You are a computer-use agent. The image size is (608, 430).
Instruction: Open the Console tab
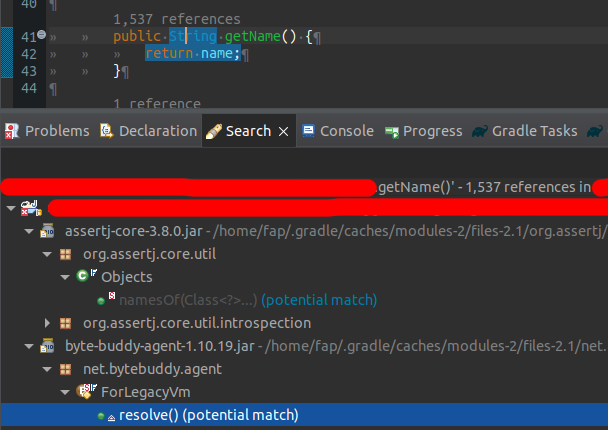[x=338, y=131]
